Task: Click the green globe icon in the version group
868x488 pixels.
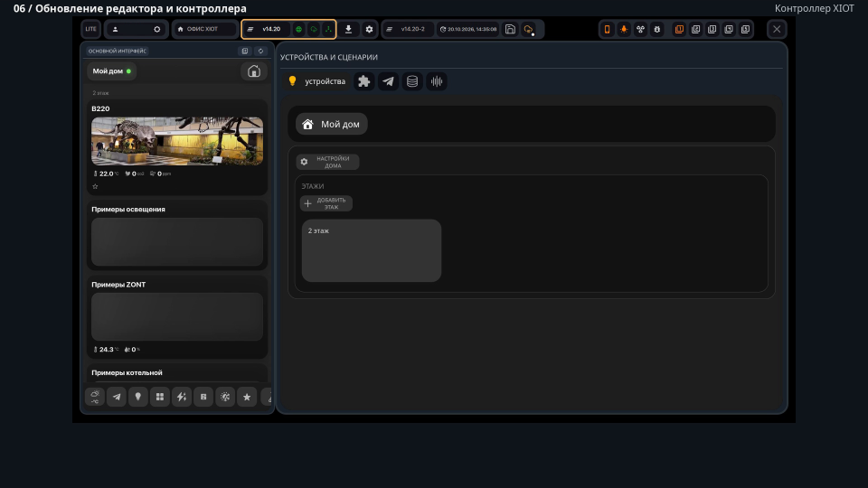Action: pyautogui.click(x=298, y=29)
